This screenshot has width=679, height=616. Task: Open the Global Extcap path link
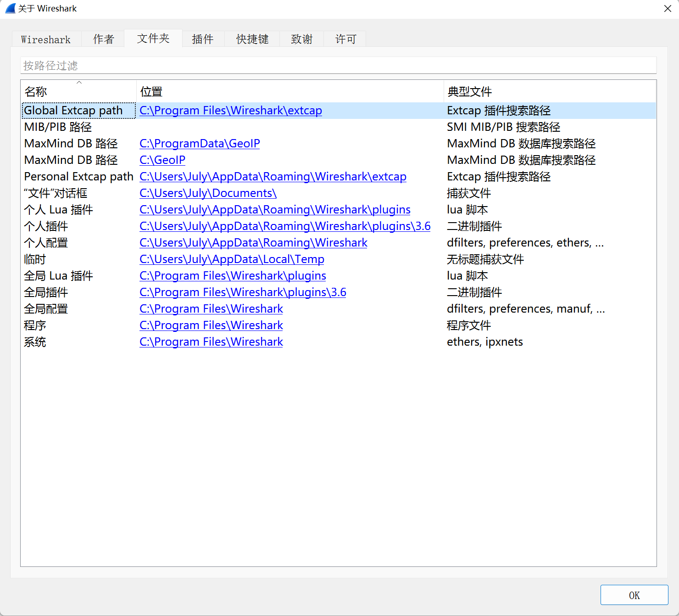[x=230, y=110]
